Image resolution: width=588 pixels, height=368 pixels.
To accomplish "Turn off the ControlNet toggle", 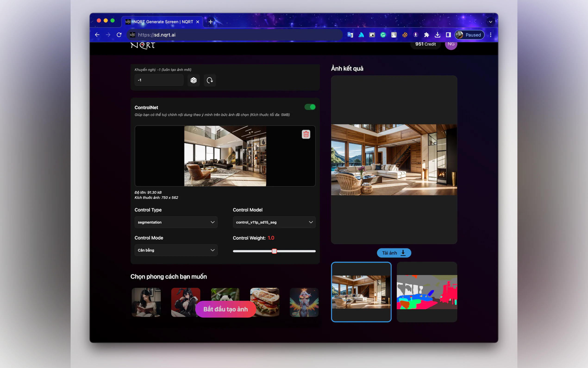I will 310,107.
